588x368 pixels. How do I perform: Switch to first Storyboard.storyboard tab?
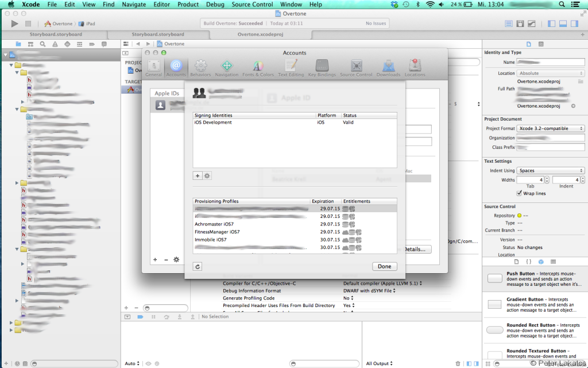click(x=56, y=34)
